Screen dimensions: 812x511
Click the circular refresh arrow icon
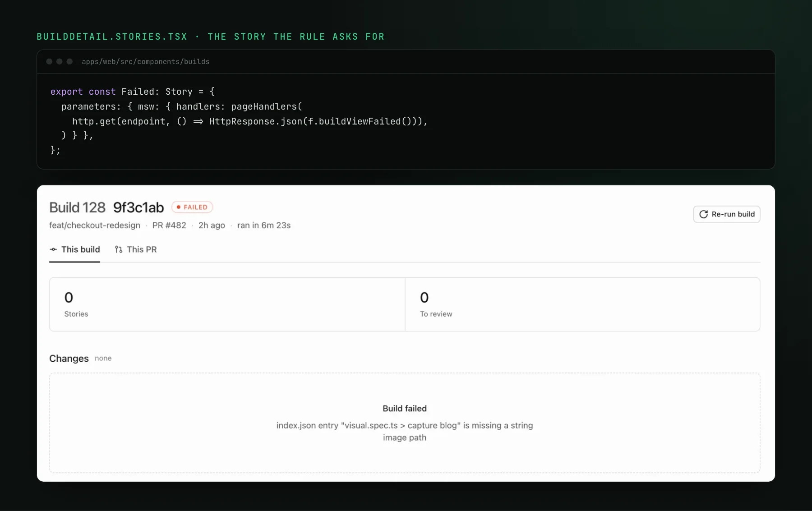click(x=703, y=214)
